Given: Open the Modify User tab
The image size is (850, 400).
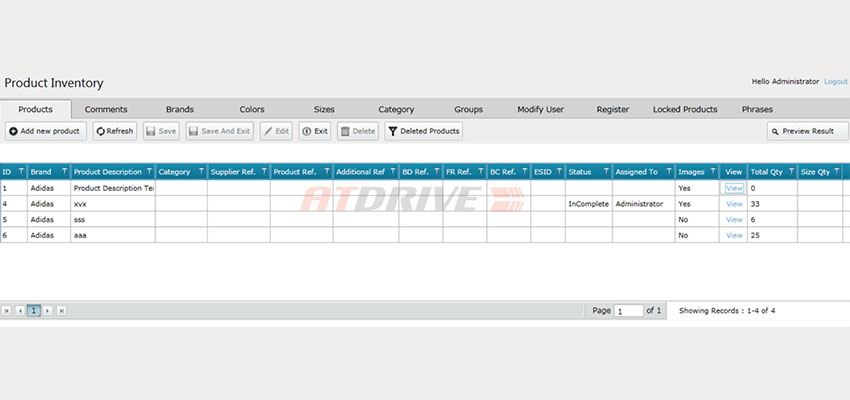Looking at the screenshot, I should click(x=540, y=109).
